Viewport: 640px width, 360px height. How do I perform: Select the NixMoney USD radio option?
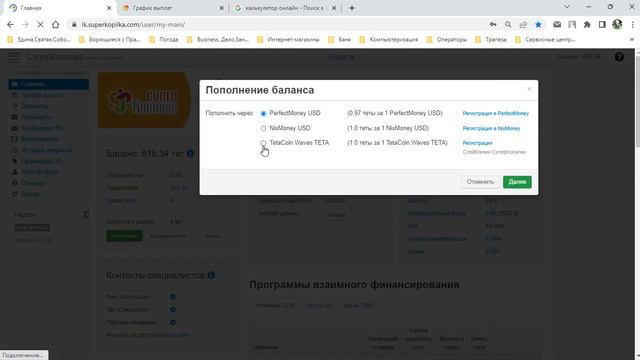tap(263, 129)
